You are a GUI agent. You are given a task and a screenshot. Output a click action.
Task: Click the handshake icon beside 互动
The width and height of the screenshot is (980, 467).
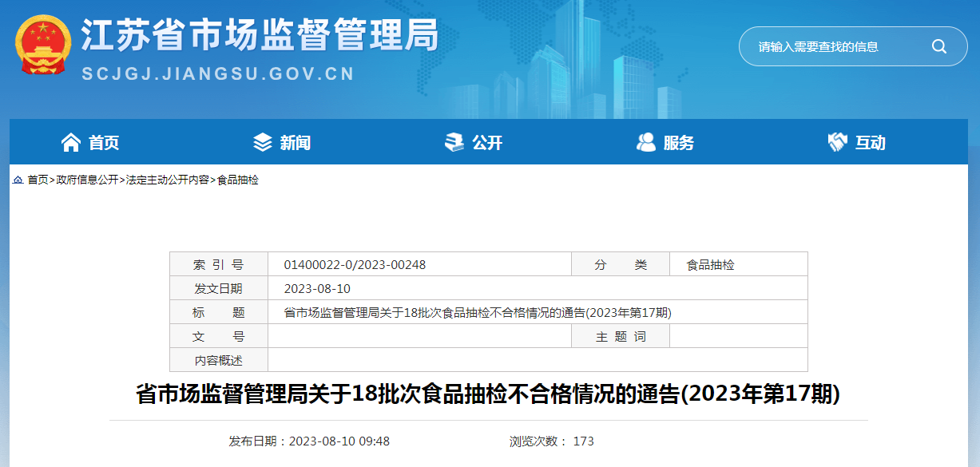coord(837,143)
